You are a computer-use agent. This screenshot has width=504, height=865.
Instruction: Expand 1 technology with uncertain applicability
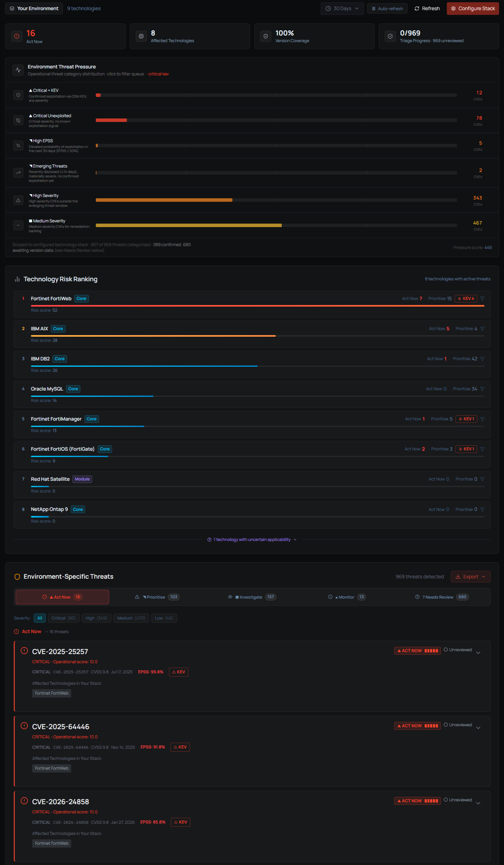point(252,540)
